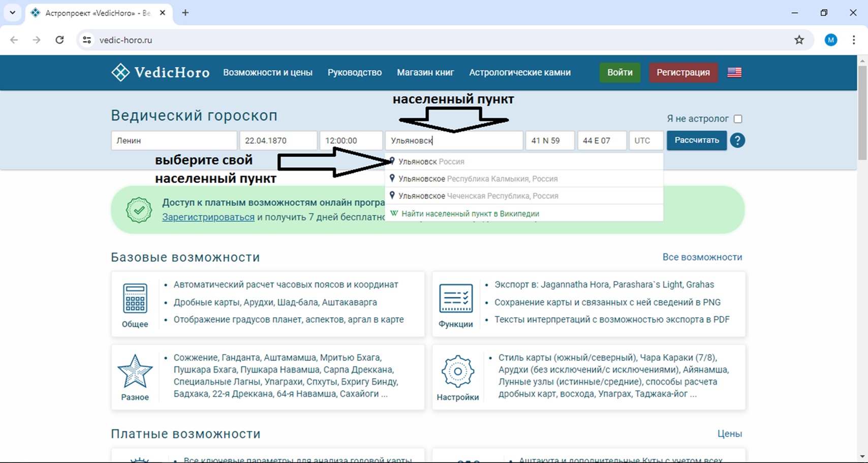Click the Зарегистрироваться link in the banner
The image size is (868, 463).
tap(208, 217)
